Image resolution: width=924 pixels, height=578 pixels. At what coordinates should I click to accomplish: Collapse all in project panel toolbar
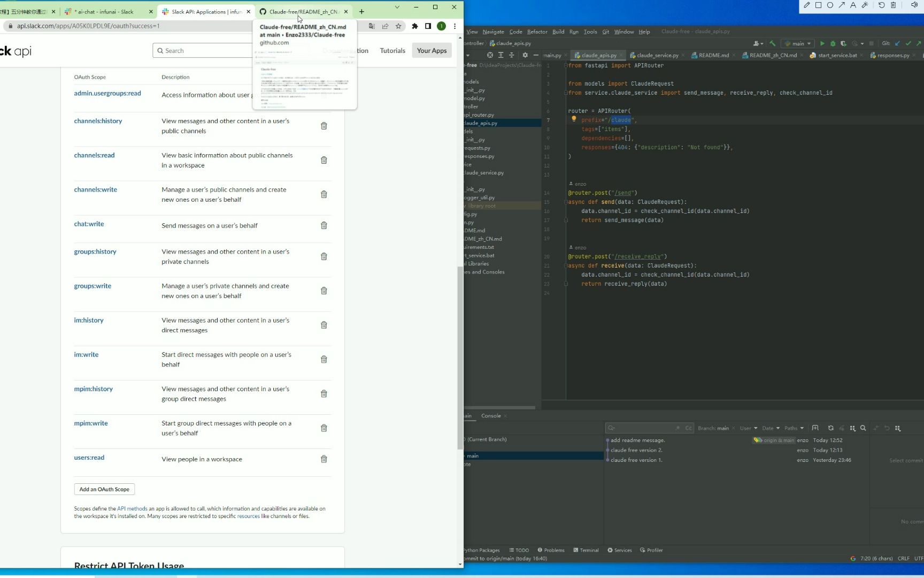tap(511, 55)
